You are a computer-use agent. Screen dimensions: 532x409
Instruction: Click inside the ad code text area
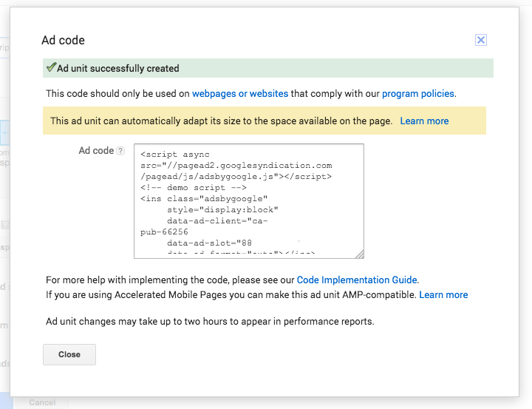249,201
